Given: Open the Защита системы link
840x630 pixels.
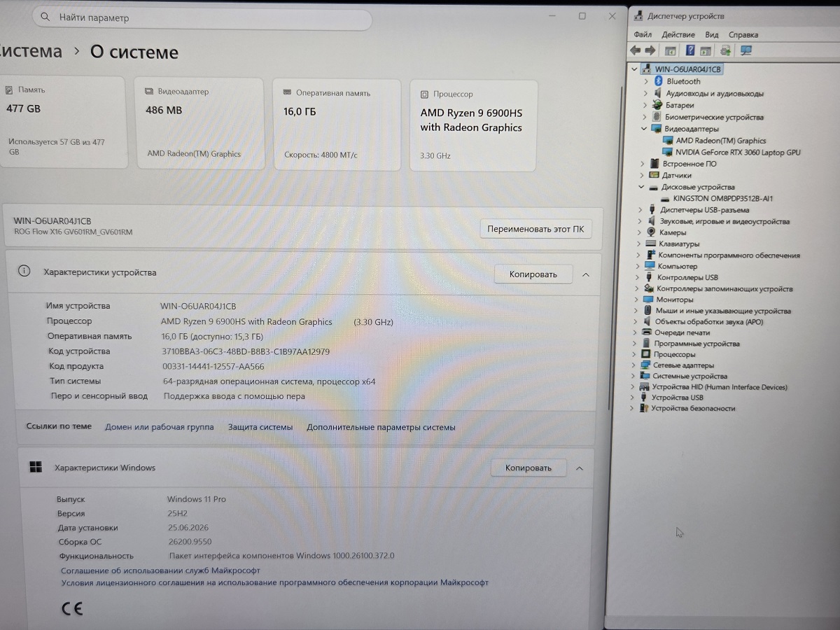Looking at the screenshot, I should click(x=260, y=427).
